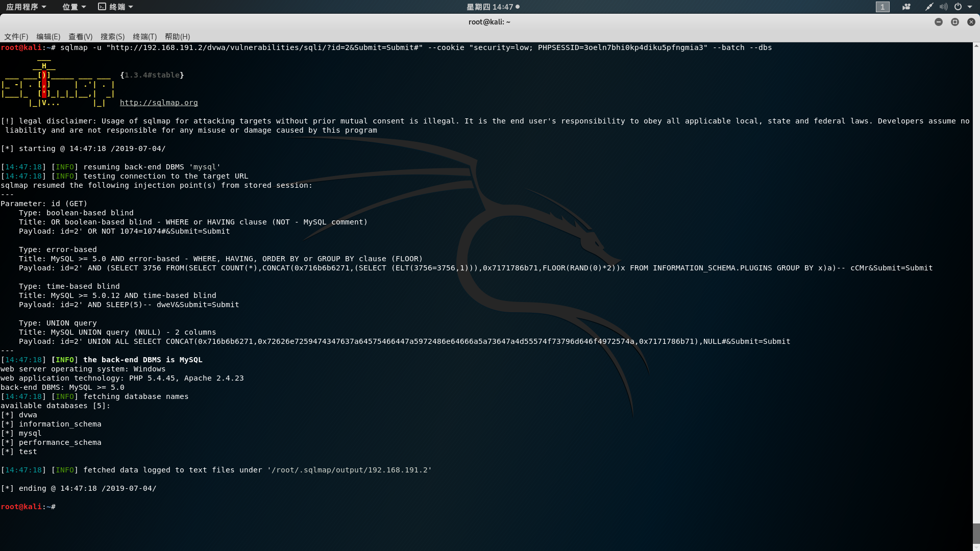Click the workspace 1 indicator

[x=883, y=7]
